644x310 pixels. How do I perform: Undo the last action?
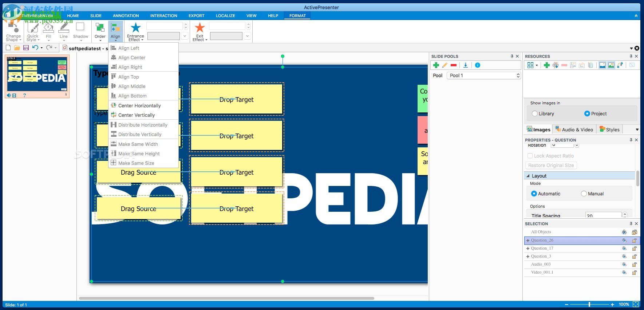click(x=35, y=48)
